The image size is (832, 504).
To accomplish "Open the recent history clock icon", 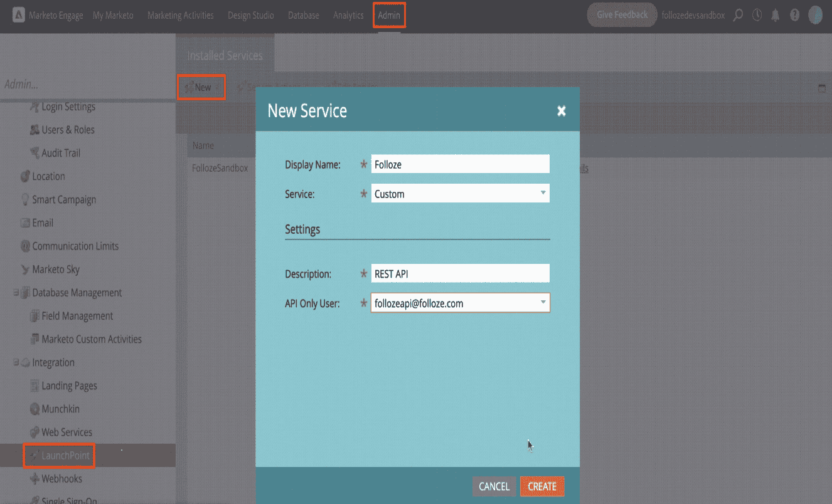I will coord(757,15).
